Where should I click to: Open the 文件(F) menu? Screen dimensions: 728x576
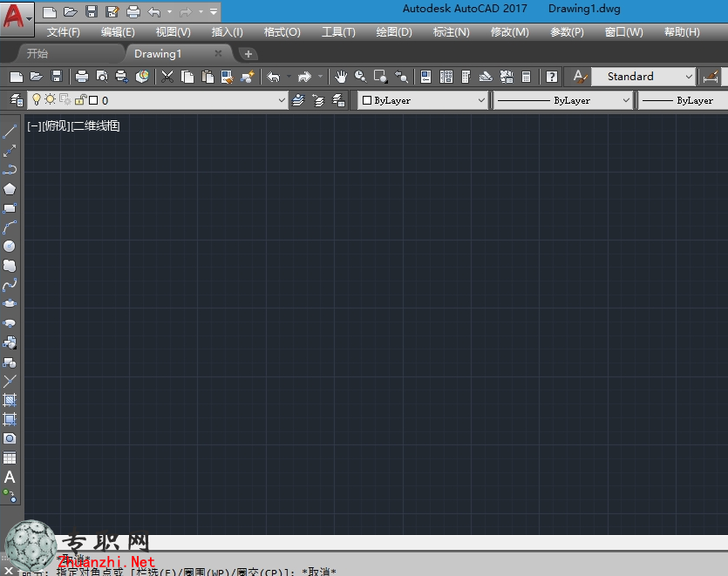(64, 32)
